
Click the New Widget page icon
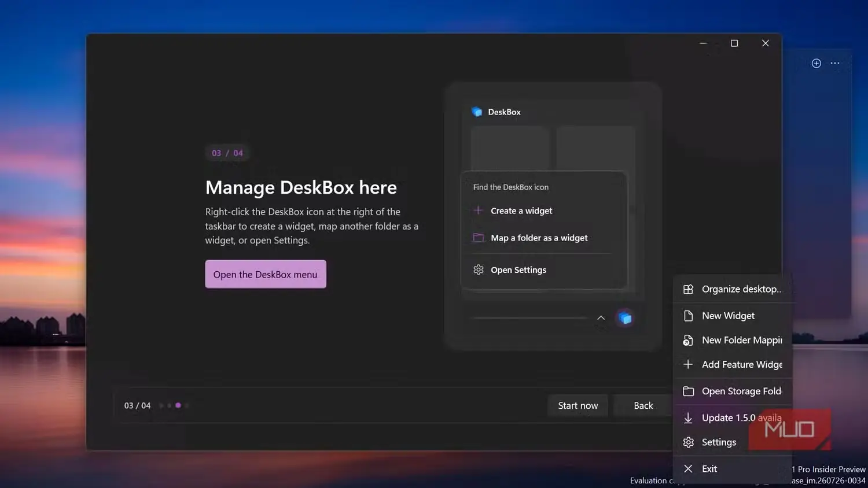click(x=688, y=316)
